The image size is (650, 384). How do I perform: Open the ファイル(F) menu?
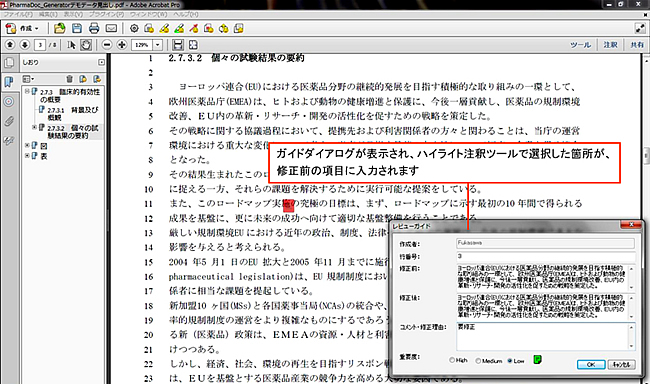point(18,15)
